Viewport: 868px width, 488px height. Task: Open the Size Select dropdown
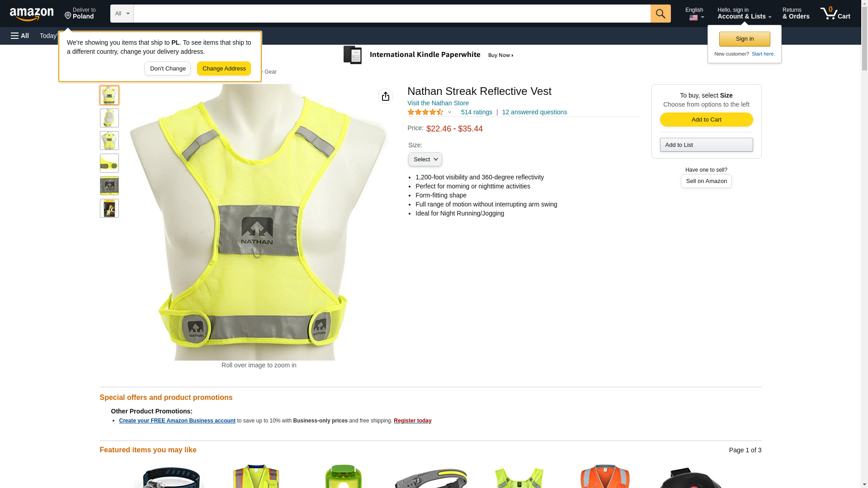pos(425,160)
